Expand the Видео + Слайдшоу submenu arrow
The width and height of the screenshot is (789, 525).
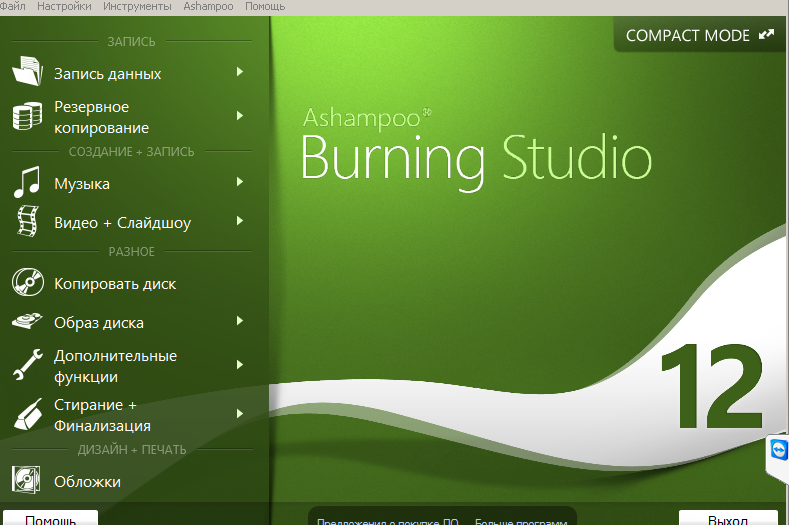(240, 220)
